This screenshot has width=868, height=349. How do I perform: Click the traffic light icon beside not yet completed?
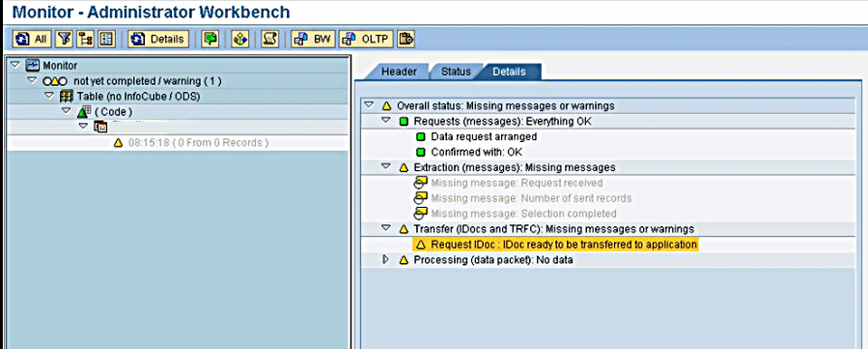[x=55, y=81]
